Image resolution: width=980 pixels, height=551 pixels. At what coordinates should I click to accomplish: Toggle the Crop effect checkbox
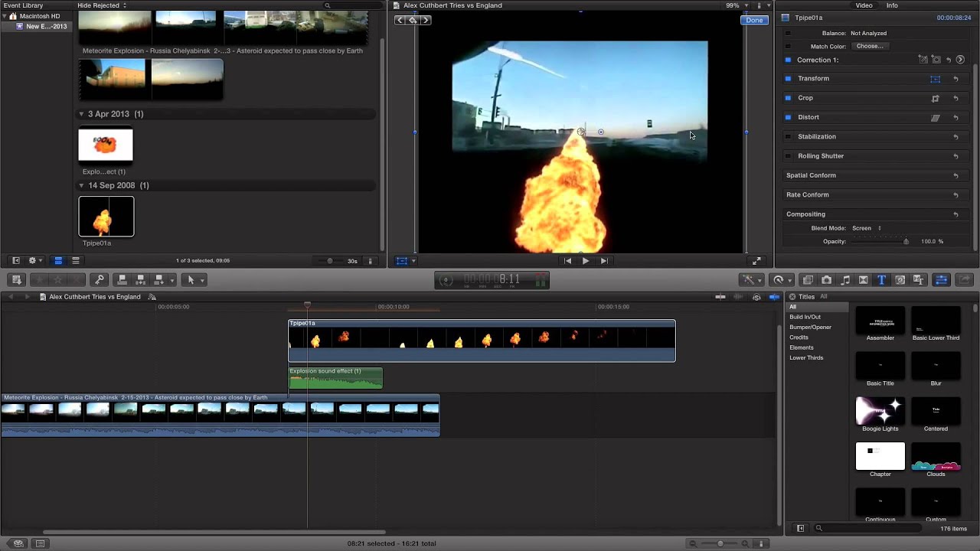788,98
